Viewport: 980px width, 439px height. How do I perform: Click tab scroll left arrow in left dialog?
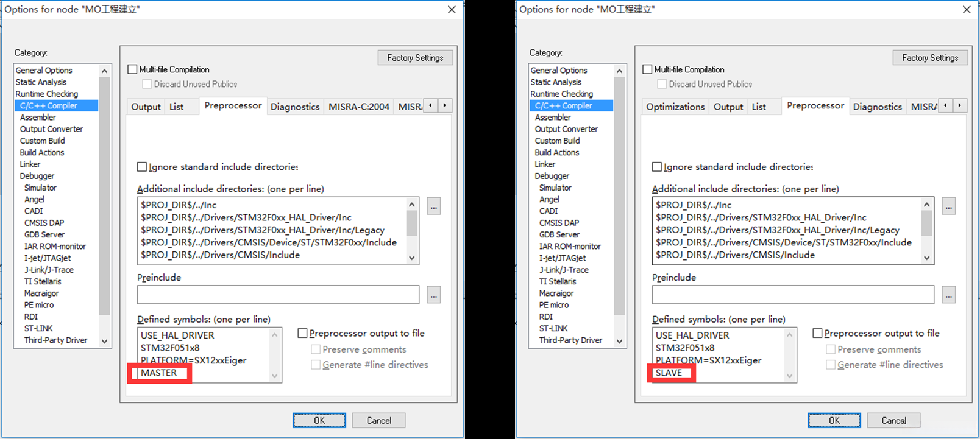click(431, 105)
